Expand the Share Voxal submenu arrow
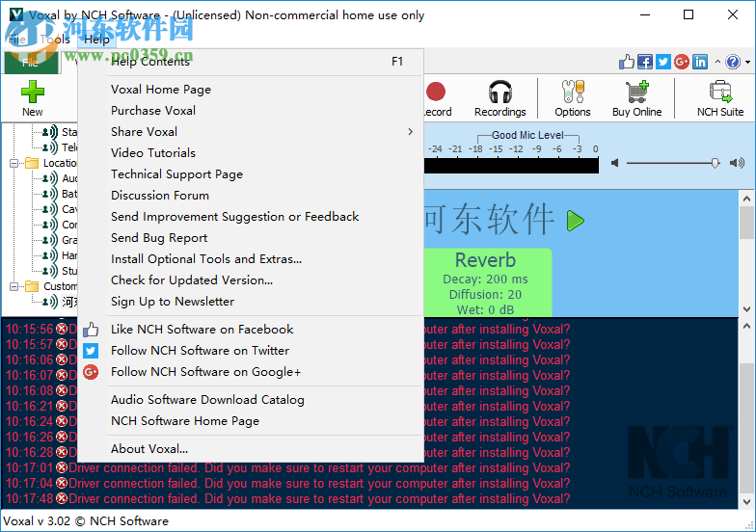756x532 pixels. point(411,131)
